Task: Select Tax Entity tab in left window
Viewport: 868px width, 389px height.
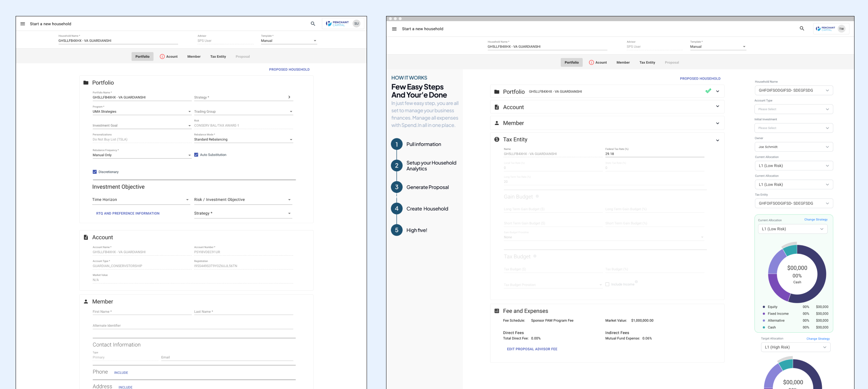Action: click(x=218, y=56)
